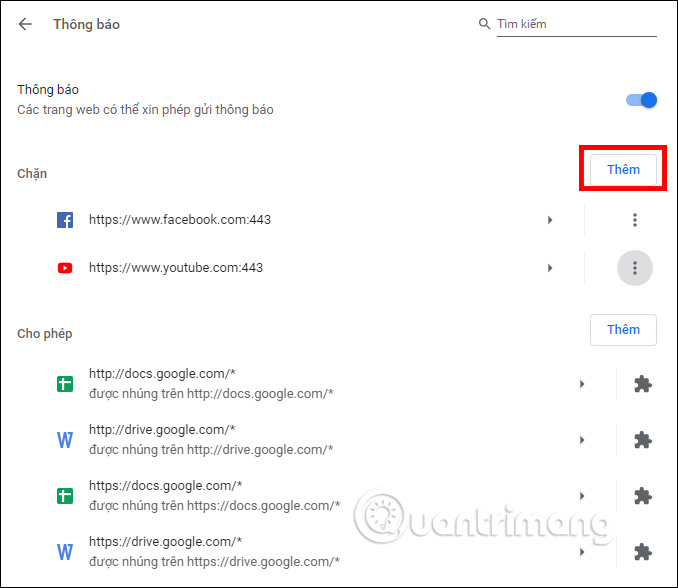Expand details for youtube.com entry
Screen dimensions: 678x588
tap(550, 268)
